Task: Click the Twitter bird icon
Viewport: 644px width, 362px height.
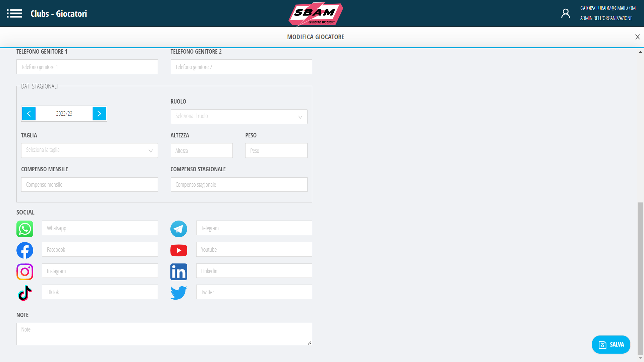Action: pyautogui.click(x=179, y=293)
